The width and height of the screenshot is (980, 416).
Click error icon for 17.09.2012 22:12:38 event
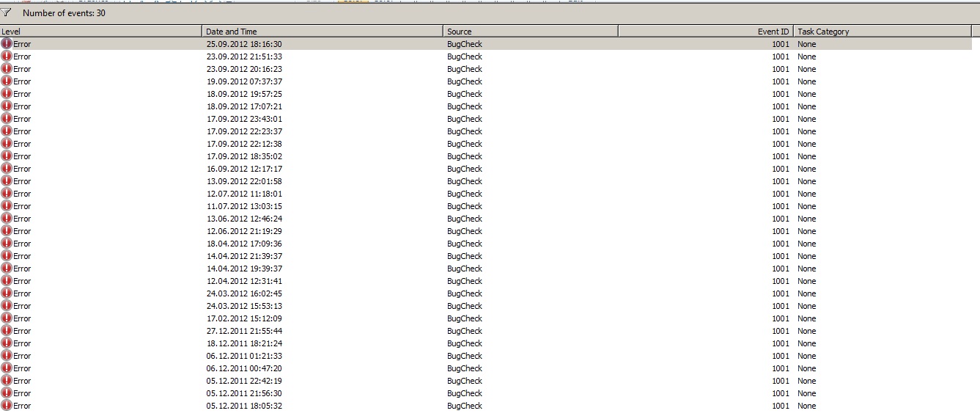tap(7, 144)
